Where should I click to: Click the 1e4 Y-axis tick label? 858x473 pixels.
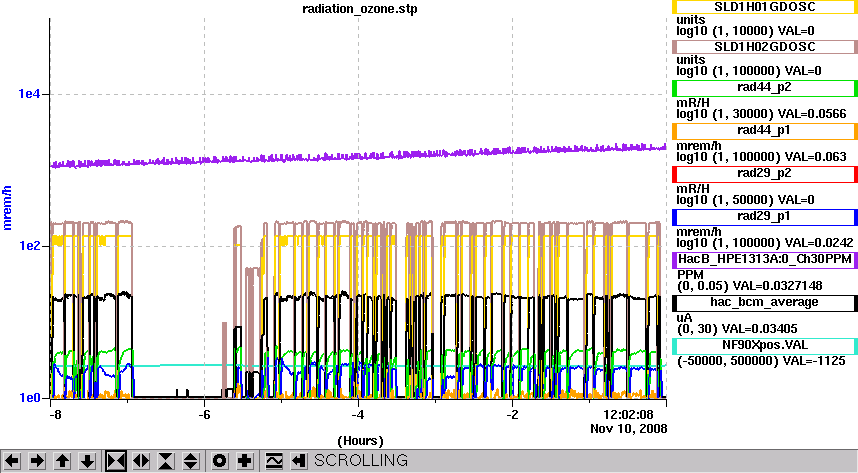pos(29,94)
